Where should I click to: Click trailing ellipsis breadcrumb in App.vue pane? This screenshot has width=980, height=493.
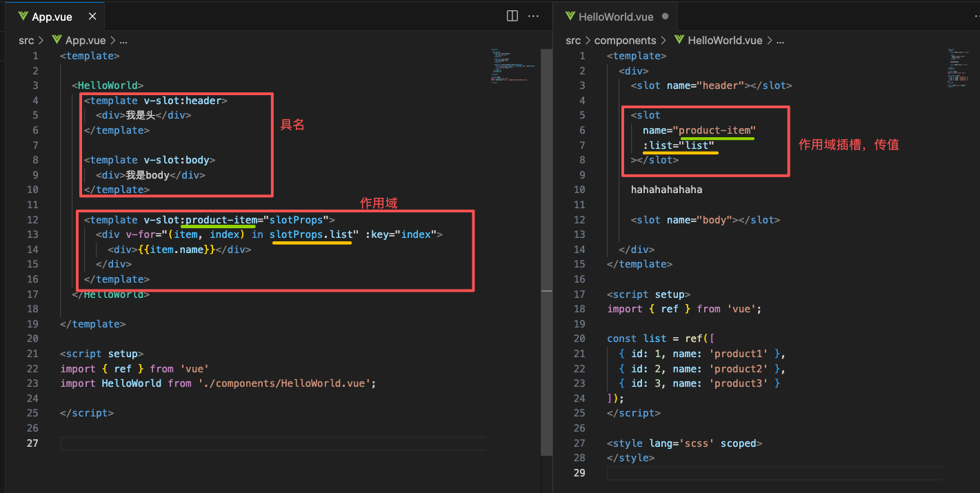pyautogui.click(x=123, y=41)
